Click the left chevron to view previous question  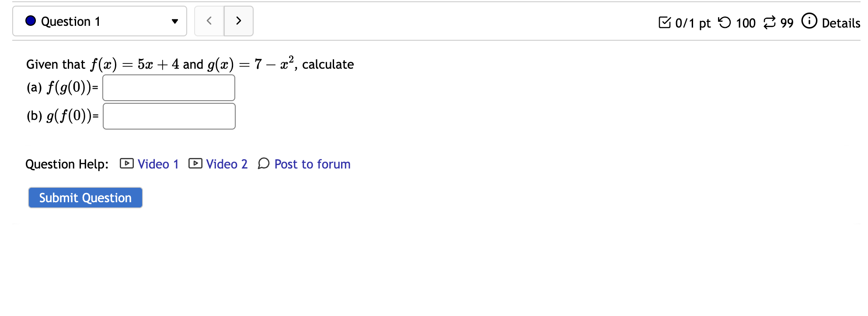click(209, 20)
